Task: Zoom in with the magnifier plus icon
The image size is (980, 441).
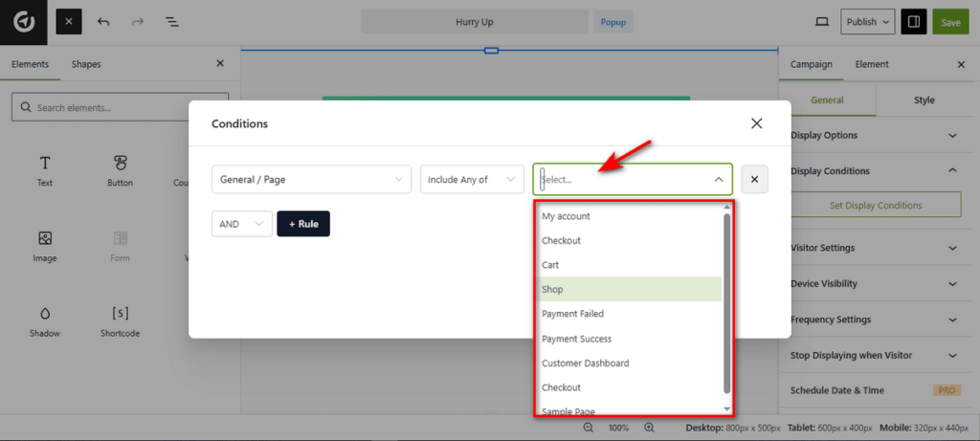Action: tap(649, 427)
